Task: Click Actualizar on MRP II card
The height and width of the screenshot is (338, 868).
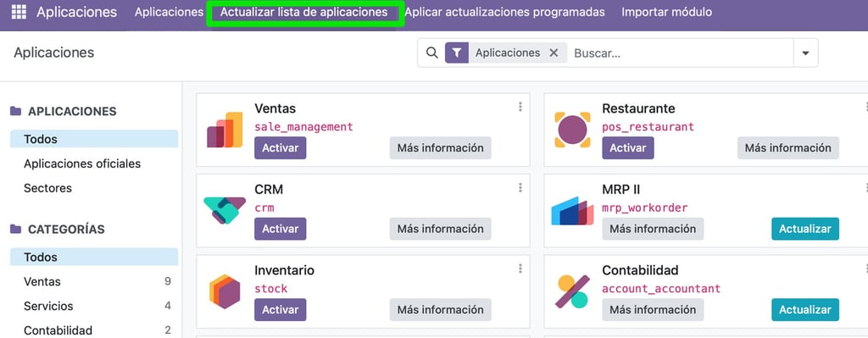Action: (805, 229)
